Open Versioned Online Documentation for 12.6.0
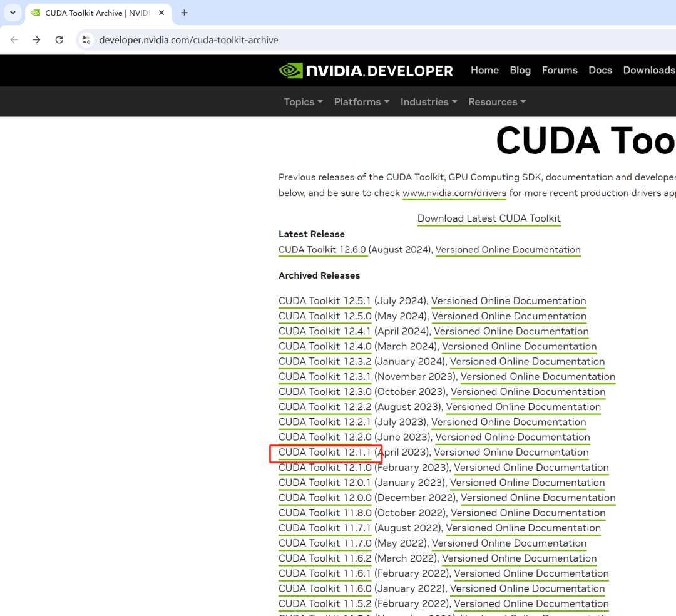 point(508,250)
